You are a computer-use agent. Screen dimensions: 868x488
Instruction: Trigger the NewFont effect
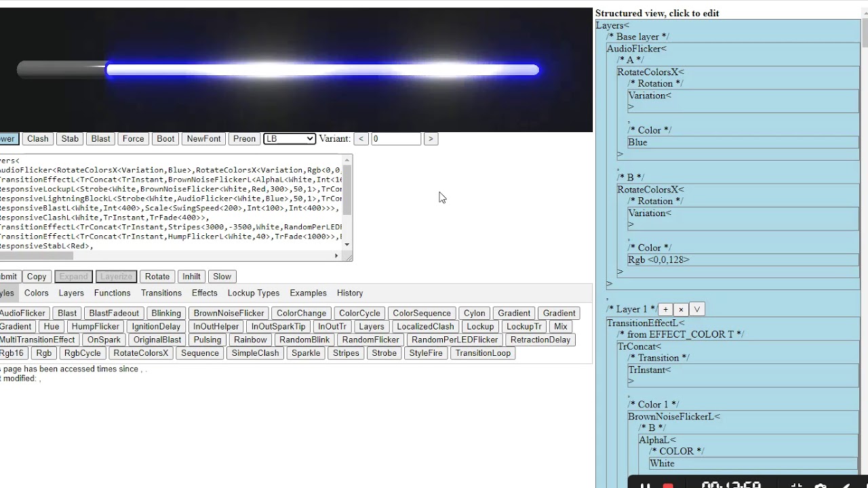(203, 139)
